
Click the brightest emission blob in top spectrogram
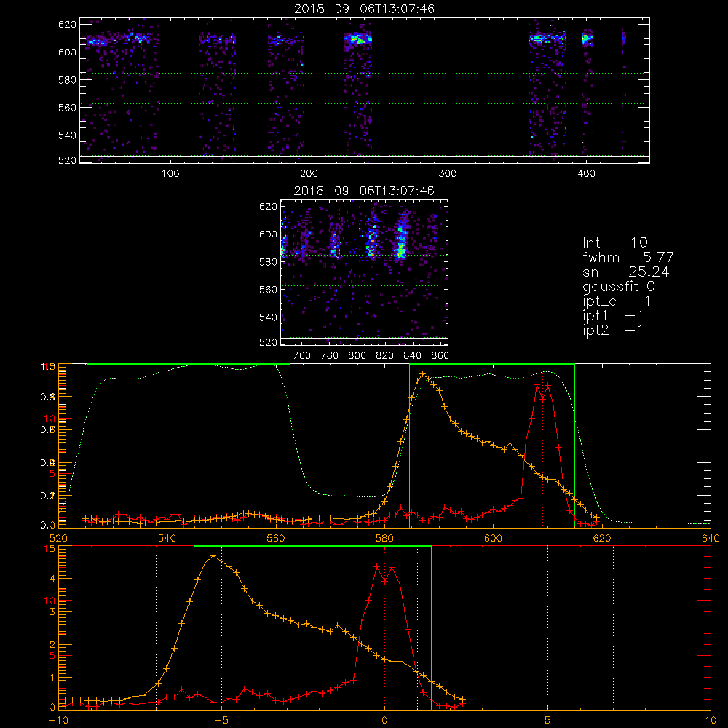358,39
